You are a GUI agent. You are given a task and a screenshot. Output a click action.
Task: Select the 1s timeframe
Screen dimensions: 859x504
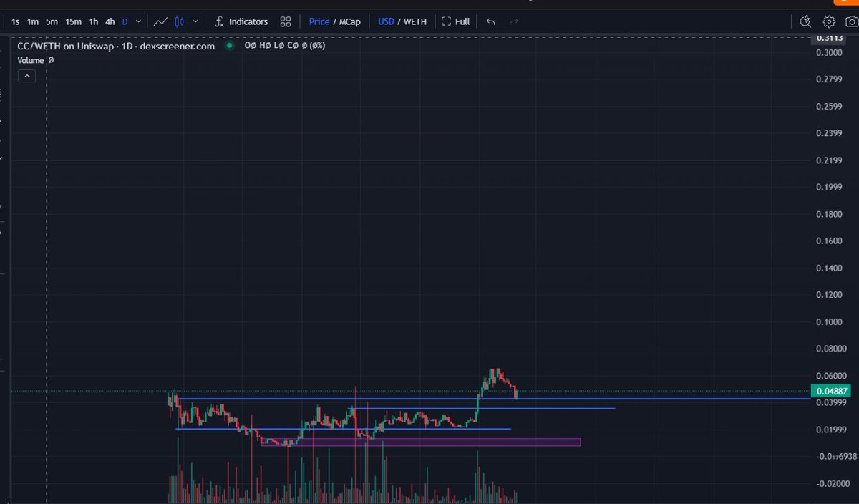[x=16, y=21]
